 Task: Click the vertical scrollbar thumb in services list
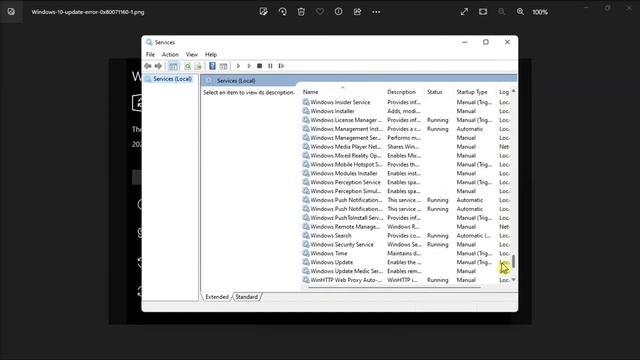[x=513, y=262]
